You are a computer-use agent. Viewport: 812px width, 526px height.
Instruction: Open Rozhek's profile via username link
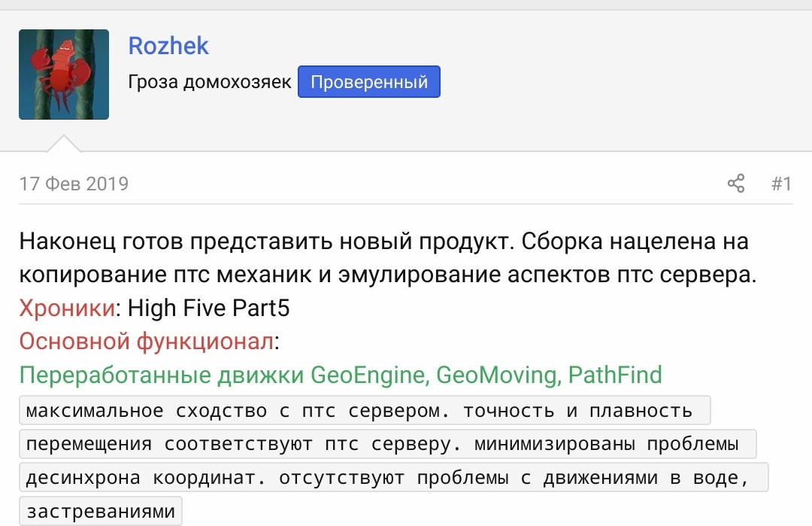tap(168, 46)
